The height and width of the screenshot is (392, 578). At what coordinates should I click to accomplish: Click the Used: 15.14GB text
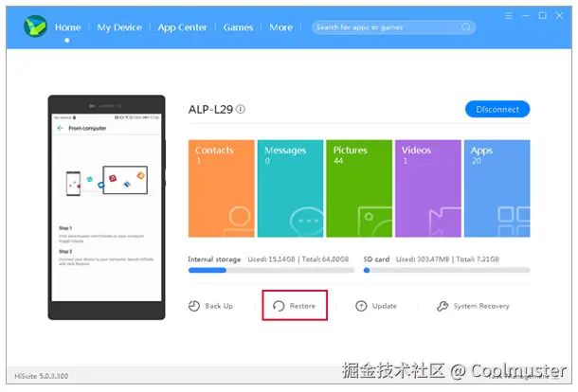coord(271,259)
